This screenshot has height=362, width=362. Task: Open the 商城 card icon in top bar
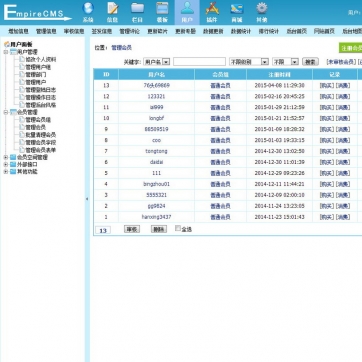tap(237, 8)
